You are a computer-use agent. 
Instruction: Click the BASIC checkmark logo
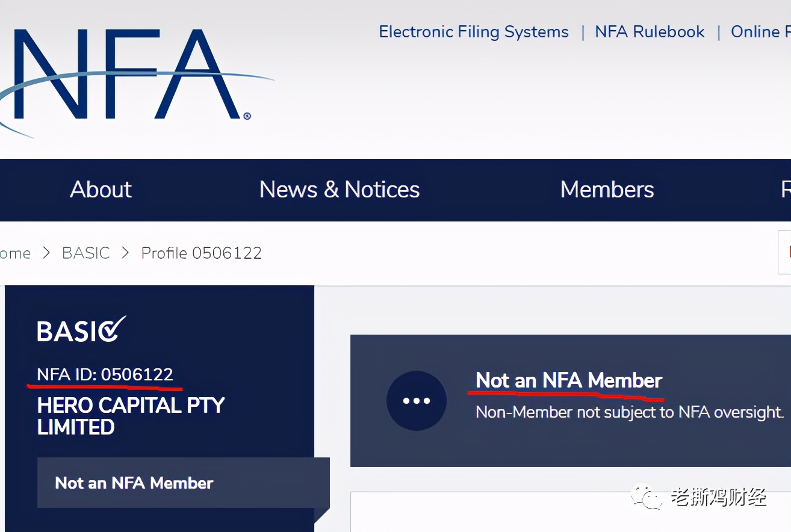[81, 329]
